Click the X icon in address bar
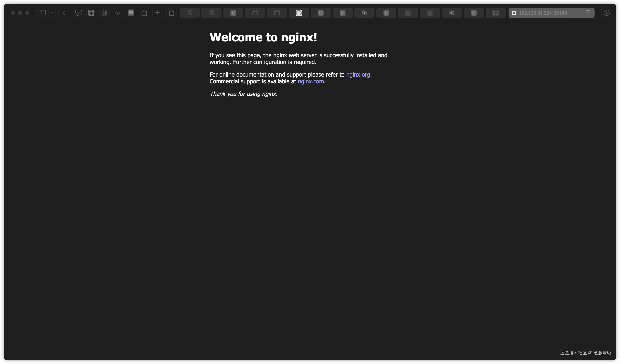The image size is (620, 364). (x=514, y=13)
